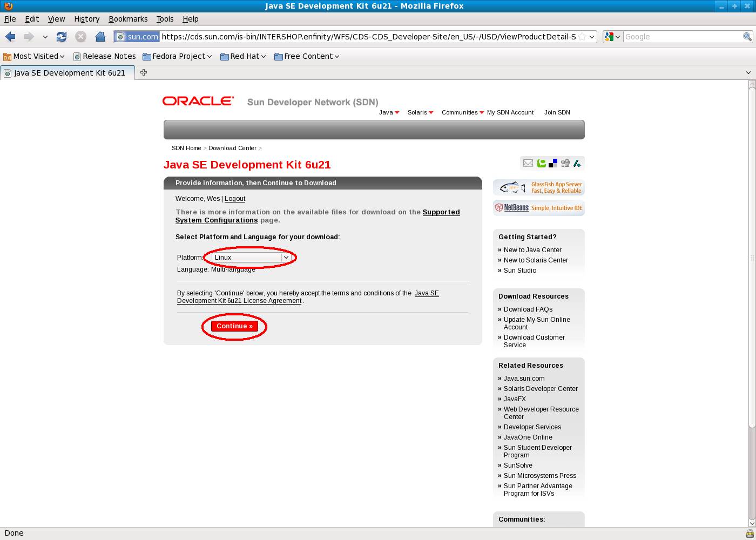Image resolution: width=756 pixels, height=540 pixels.
Task: Share page via Delicious squares icon
Action: coord(553,163)
